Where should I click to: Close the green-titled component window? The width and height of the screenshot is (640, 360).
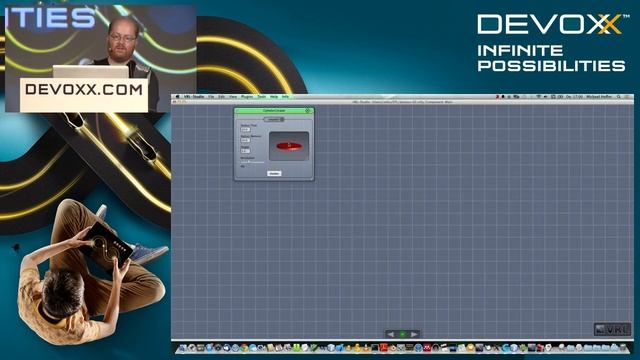(x=307, y=111)
